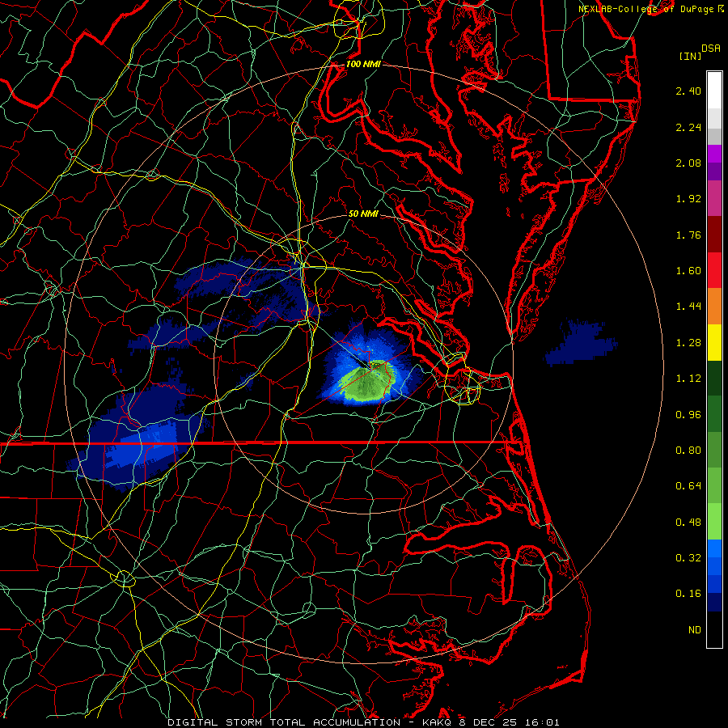Image resolution: width=728 pixels, height=728 pixels.
Task: Click the [IN] units label
Action: (690, 56)
